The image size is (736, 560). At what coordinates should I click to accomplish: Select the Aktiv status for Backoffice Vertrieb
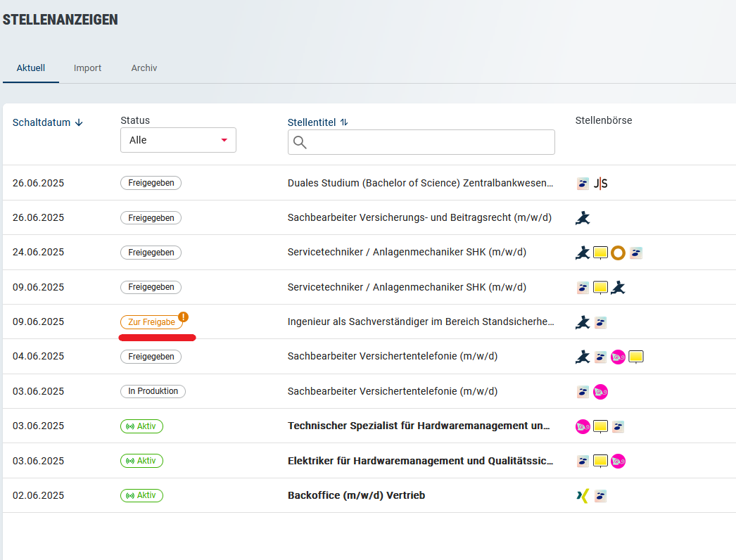141,495
